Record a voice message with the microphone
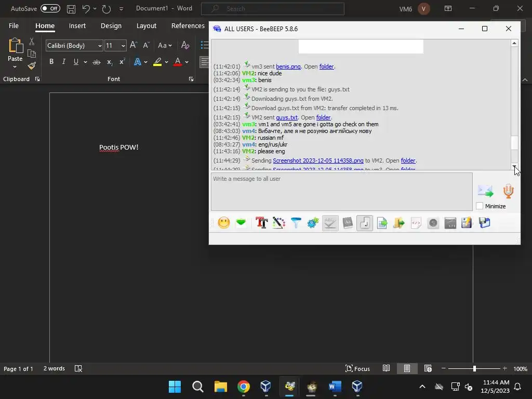 (508, 191)
